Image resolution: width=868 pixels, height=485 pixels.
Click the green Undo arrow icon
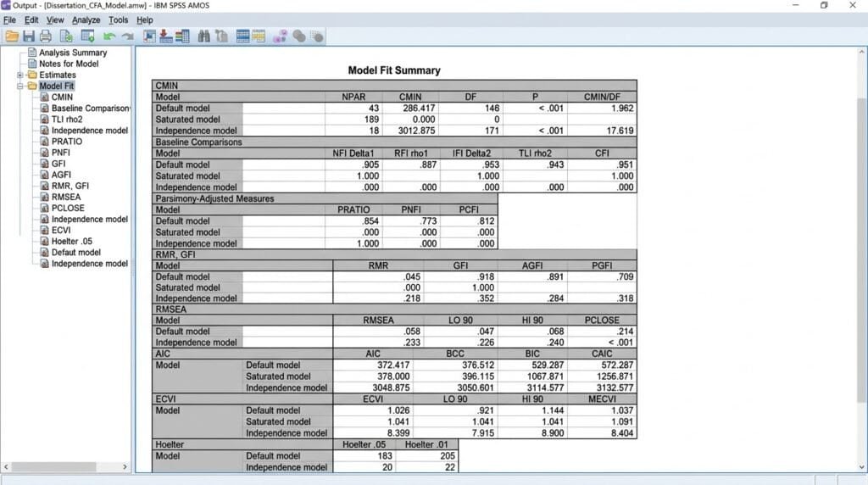coord(109,37)
